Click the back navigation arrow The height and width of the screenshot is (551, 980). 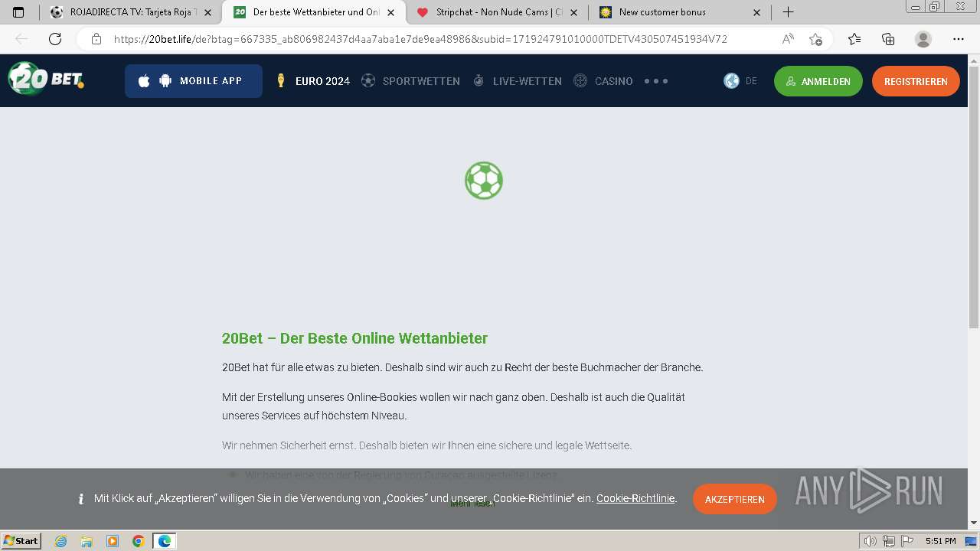(x=21, y=39)
